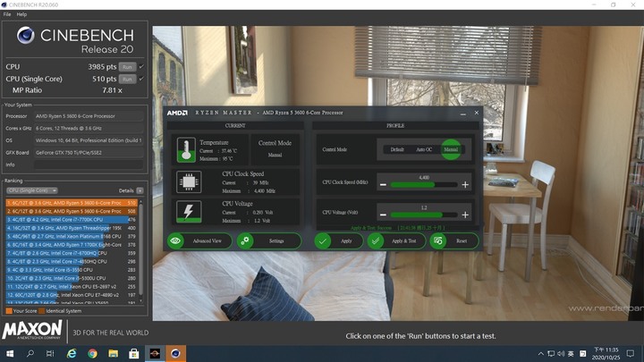Image resolution: width=644 pixels, height=362 pixels.
Task: Select the Xeon CPU E7-4890 v2 ranking row
Action: (72, 295)
